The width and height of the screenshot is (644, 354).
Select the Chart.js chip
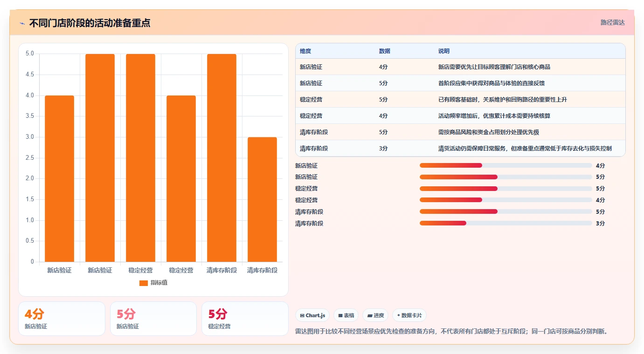click(312, 315)
